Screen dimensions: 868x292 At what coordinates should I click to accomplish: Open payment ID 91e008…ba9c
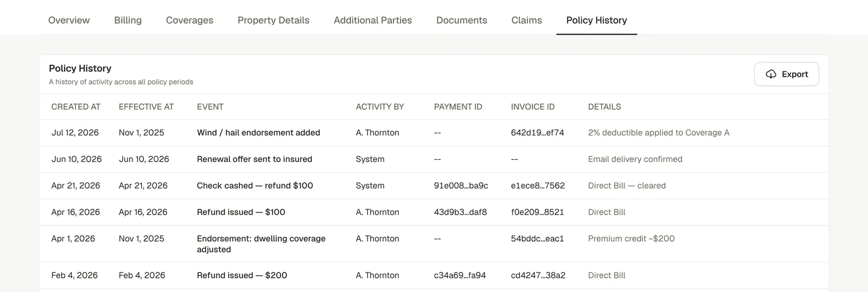[x=461, y=186]
